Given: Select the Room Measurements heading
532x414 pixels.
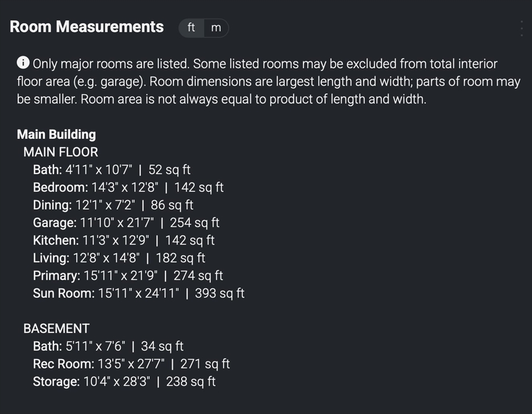Looking at the screenshot, I should pos(87,27).
